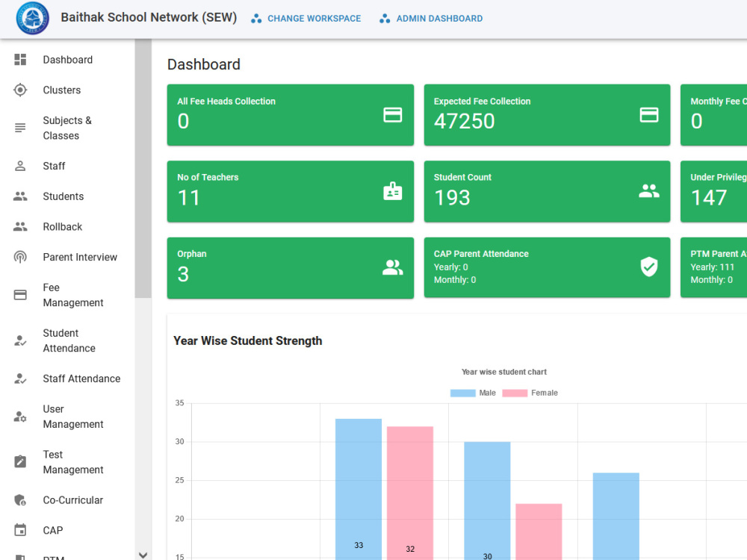The width and height of the screenshot is (747, 560).
Task: Click the Admin Dashboard dots icon
Action: click(385, 19)
